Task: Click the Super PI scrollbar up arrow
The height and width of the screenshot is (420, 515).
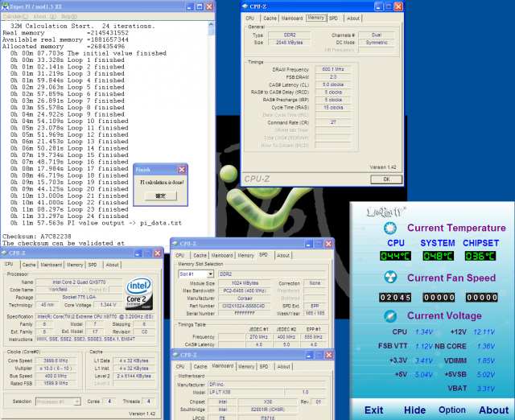Action: [x=211, y=25]
